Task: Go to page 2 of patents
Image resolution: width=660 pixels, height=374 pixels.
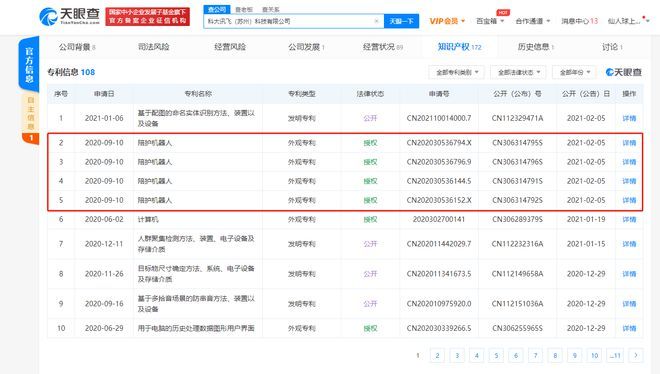Action: pyautogui.click(x=437, y=355)
